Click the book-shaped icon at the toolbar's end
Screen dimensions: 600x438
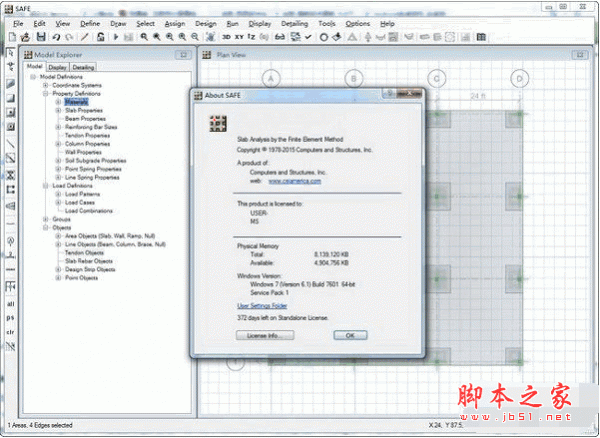click(481, 37)
